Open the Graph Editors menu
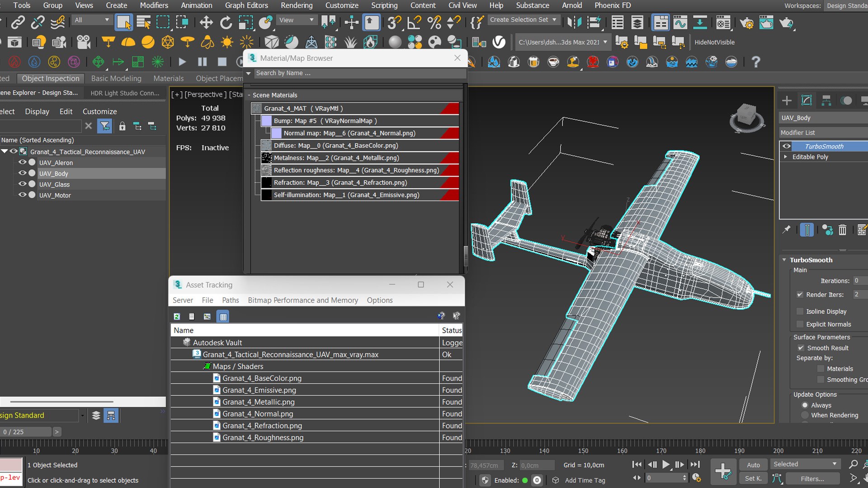Viewport: 868px width, 488px height. point(246,5)
